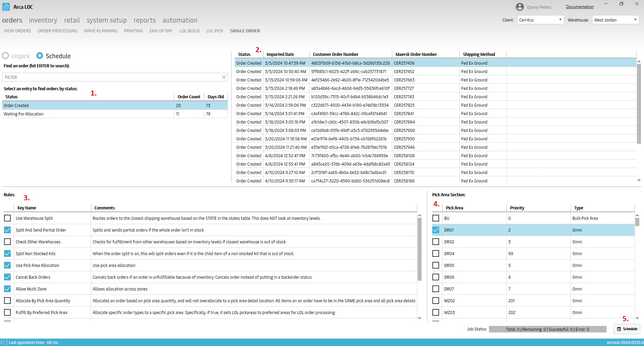
Task: Select the Order Created status row
Action: point(115,105)
